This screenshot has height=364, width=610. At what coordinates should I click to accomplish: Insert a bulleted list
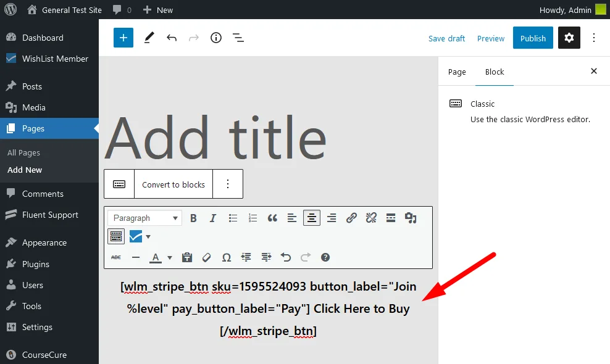(x=233, y=218)
